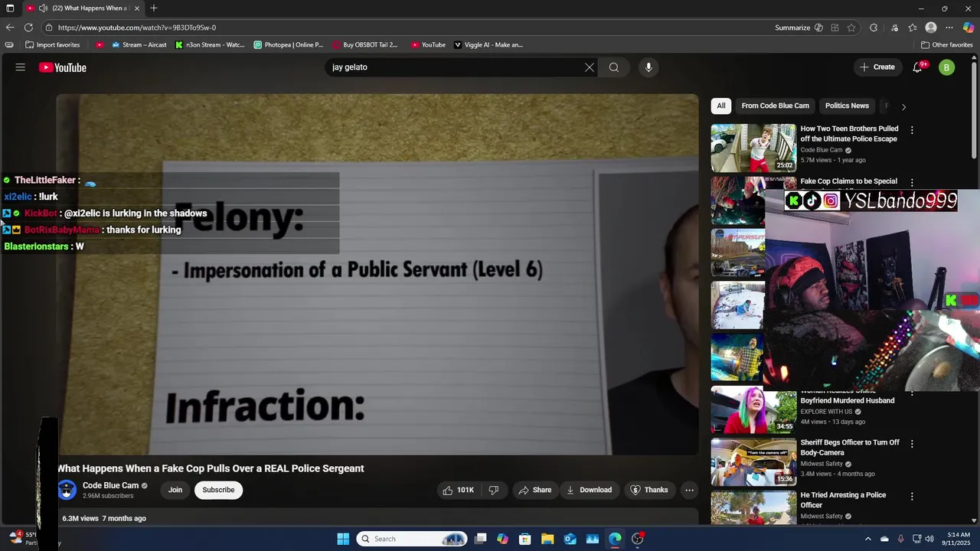This screenshot has height=551, width=980.
Task: Open the Stream – Aircast bookmark
Action: point(139,44)
